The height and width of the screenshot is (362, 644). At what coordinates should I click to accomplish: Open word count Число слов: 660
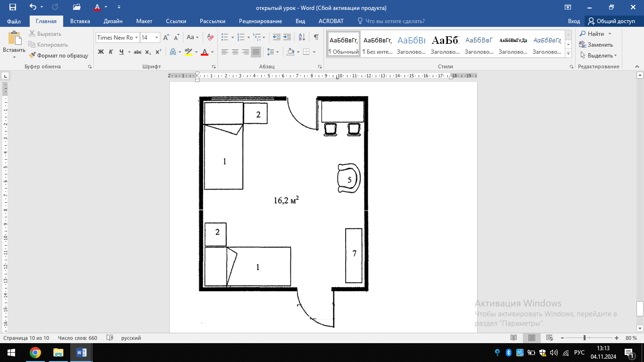(77, 338)
